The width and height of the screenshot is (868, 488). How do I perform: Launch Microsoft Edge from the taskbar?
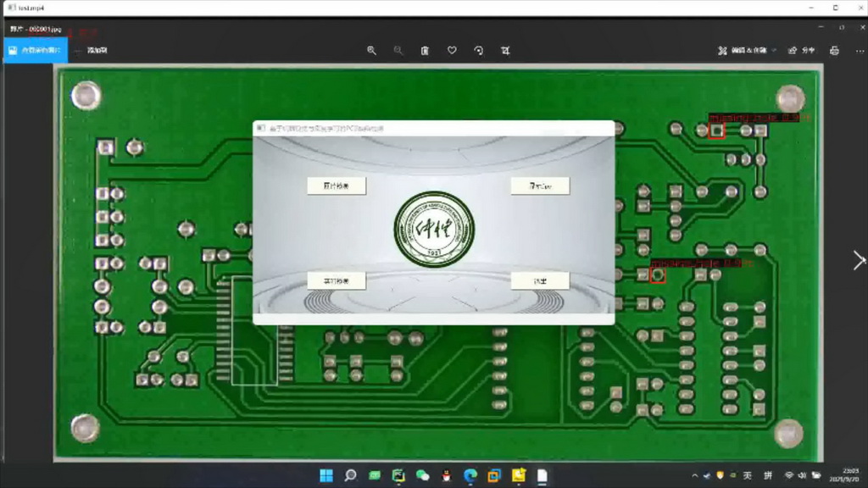pyautogui.click(x=470, y=475)
